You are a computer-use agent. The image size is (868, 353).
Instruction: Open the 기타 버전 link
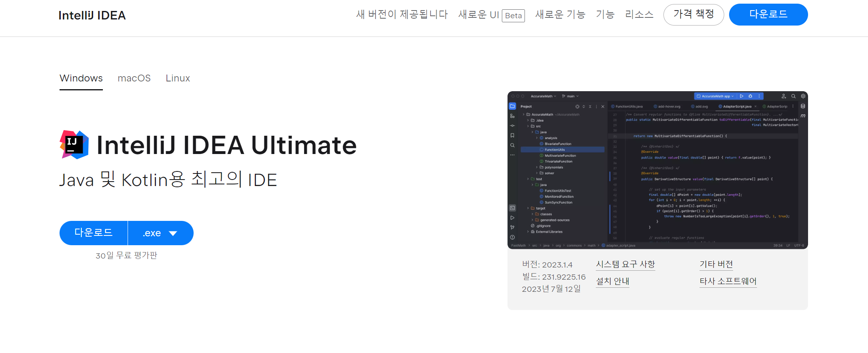point(716,264)
